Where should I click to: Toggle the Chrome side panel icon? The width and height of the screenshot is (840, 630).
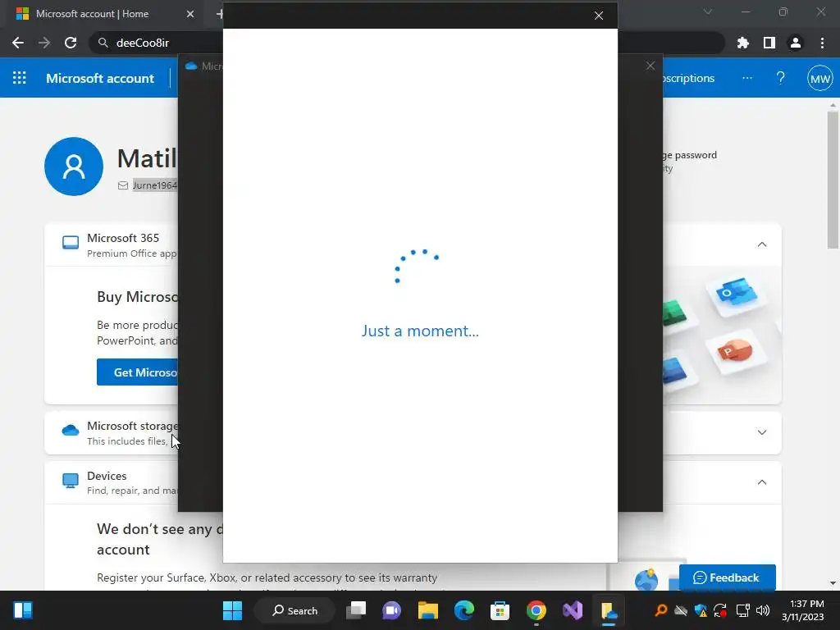(x=769, y=43)
